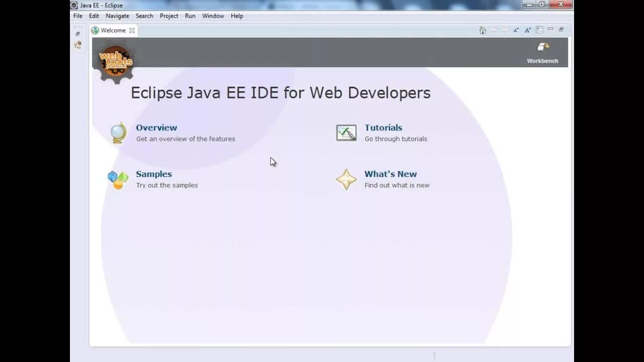The image size is (644, 362).
Task: Open the What's New link
Action: click(x=390, y=174)
